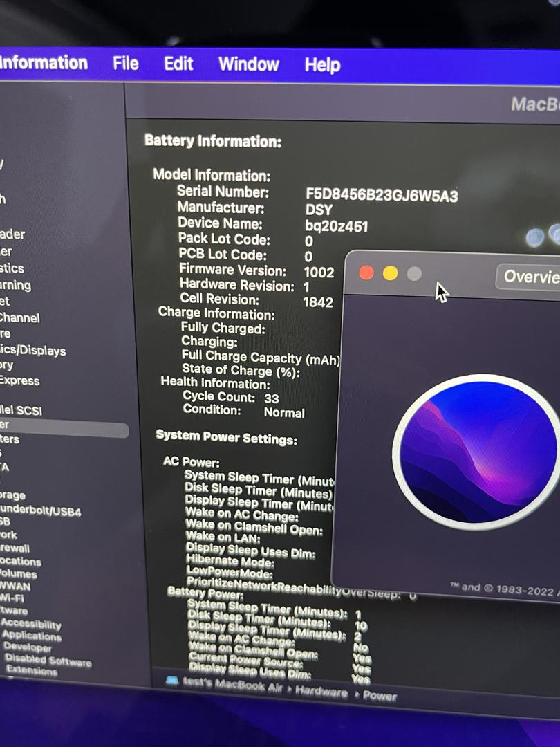
Task: Click the State of Charge (%) label
Action: tap(241, 370)
